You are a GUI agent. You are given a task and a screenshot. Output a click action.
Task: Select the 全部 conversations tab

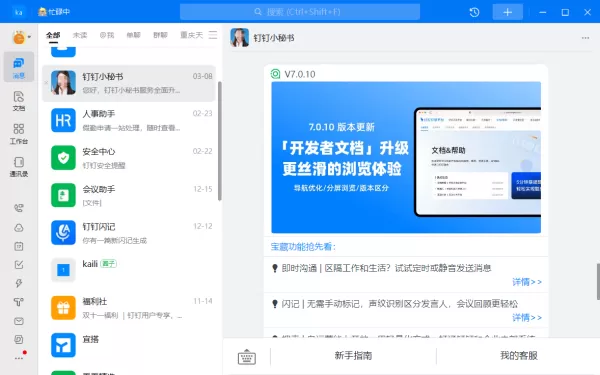pos(53,35)
